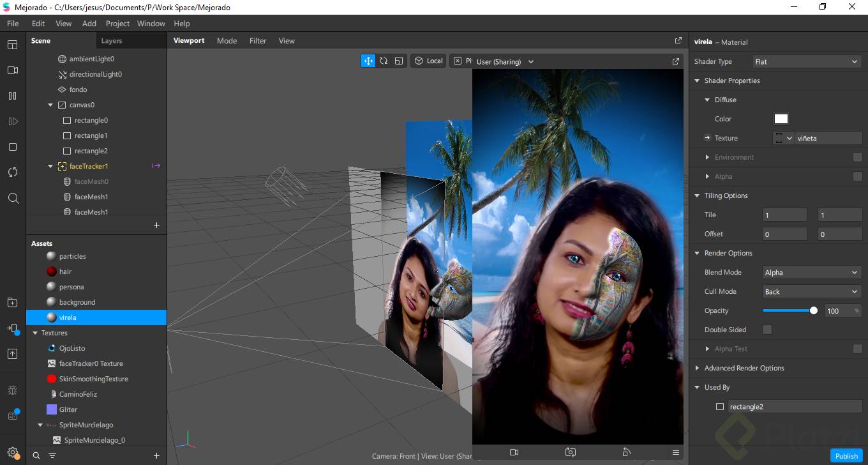Click the Publish button
This screenshot has height=465, width=868.
[x=846, y=455]
